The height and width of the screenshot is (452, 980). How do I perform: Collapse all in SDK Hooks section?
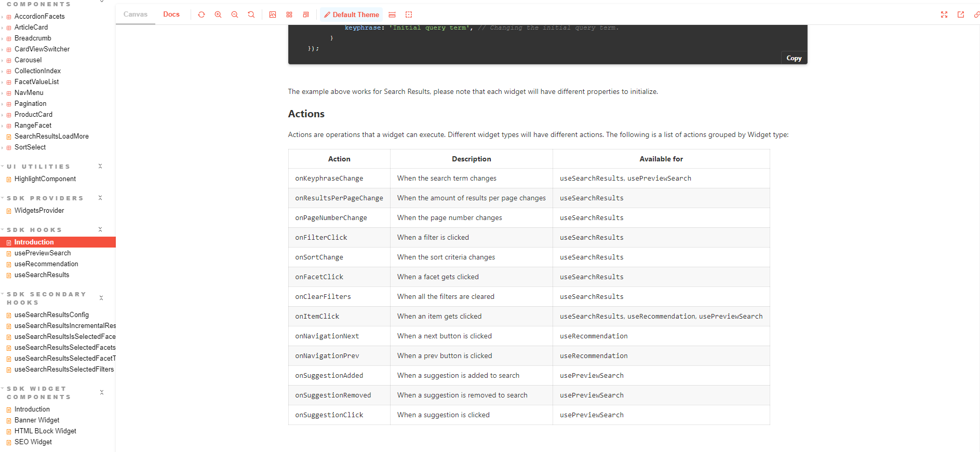100,229
